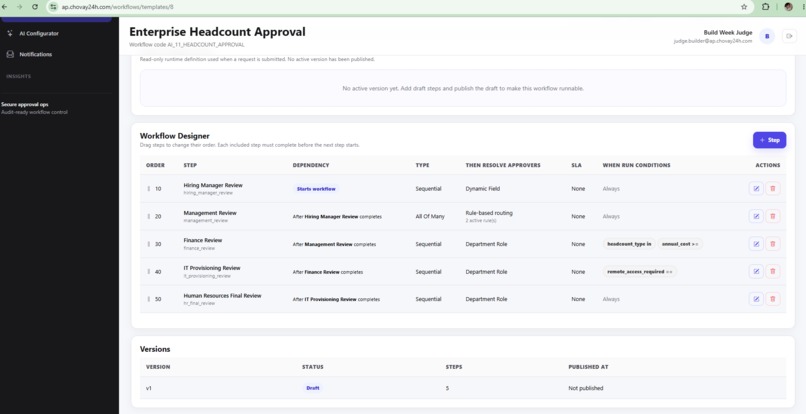Click the remote_access_required condition chip
This screenshot has width=806, height=414.
pyautogui.click(x=639, y=272)
